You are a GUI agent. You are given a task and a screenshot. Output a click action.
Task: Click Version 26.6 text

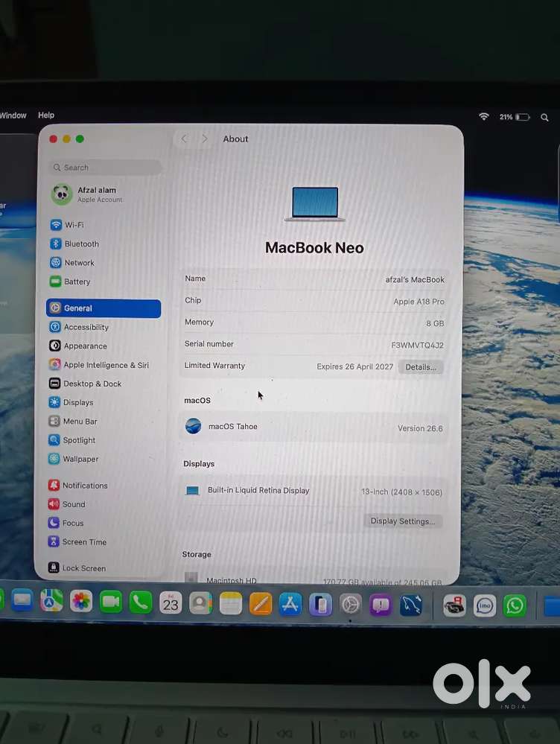tap(420, 428)
